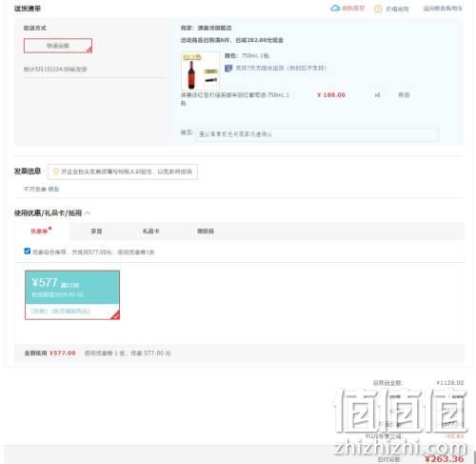Uncheck the recommended coupon combination checkbox

tap(28, 251)
